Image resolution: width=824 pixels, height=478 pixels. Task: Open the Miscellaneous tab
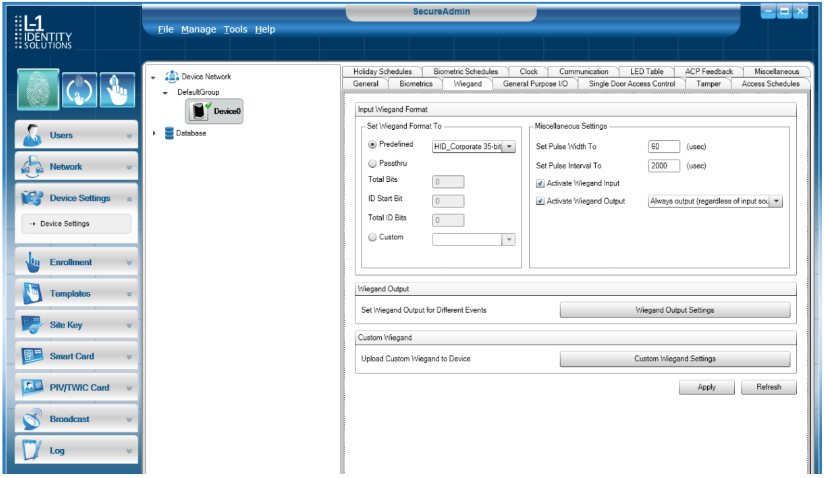(776, 71)
